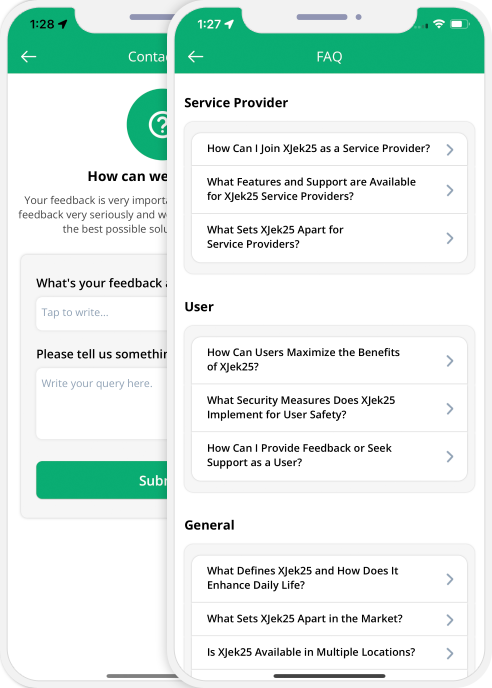This screenshot has width=492, height=688.
Task: Tap the battery indicator icon
Action: point(460,24)
